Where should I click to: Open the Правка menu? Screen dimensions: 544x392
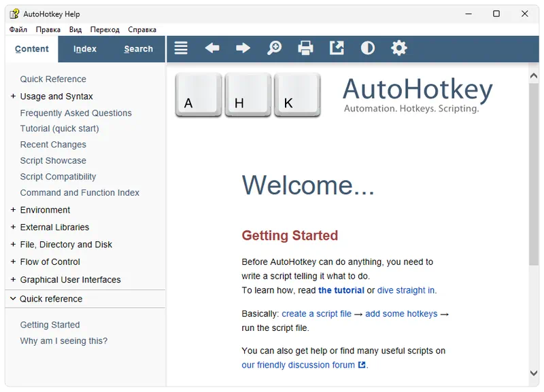point(48,29)
